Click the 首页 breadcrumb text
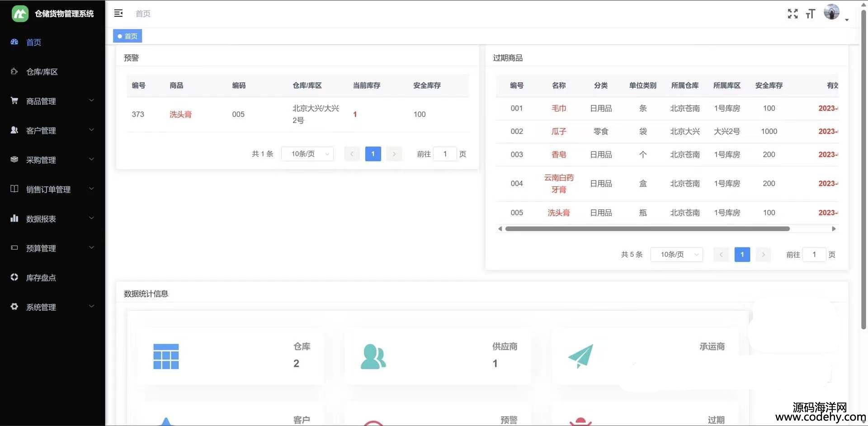The image size is (868, 426). [143, 14]
